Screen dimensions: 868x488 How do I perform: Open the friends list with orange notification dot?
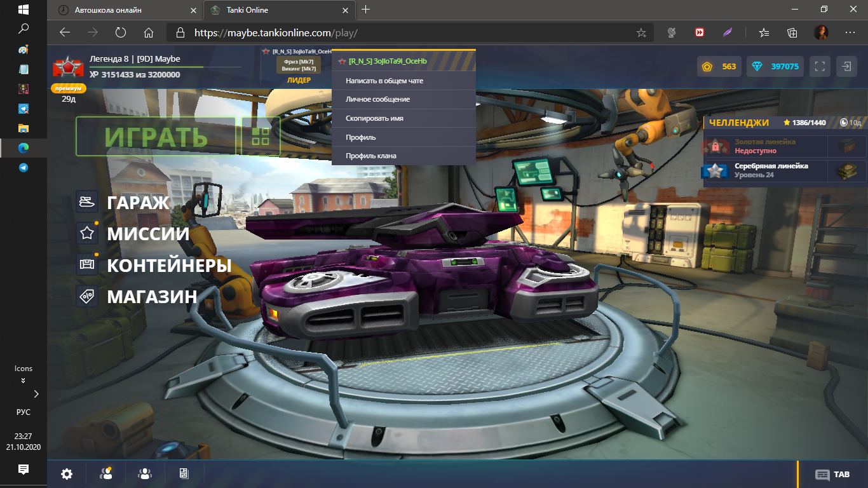[x=105, y=473]
